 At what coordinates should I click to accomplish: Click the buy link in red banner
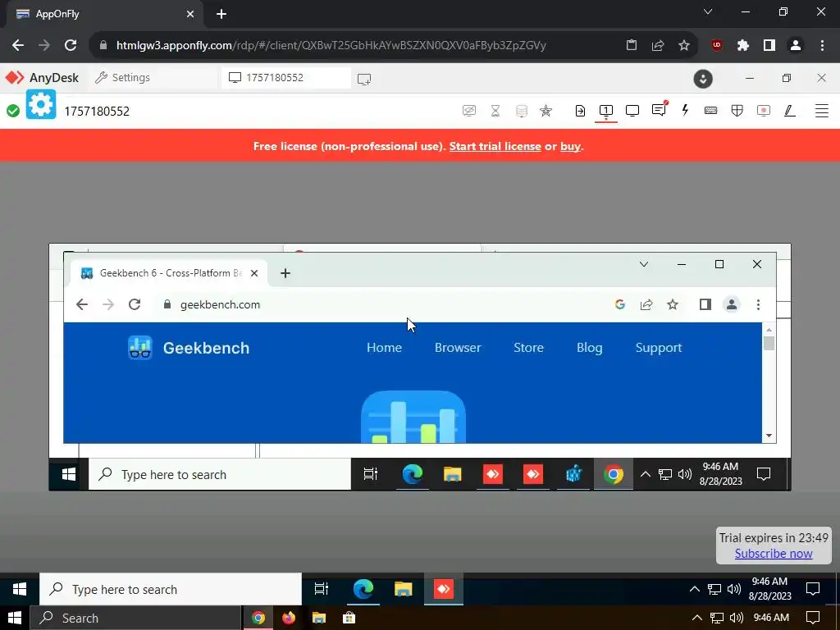570,146
